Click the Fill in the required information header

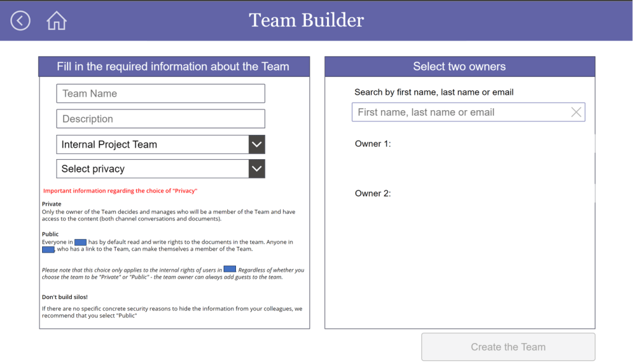173,66
